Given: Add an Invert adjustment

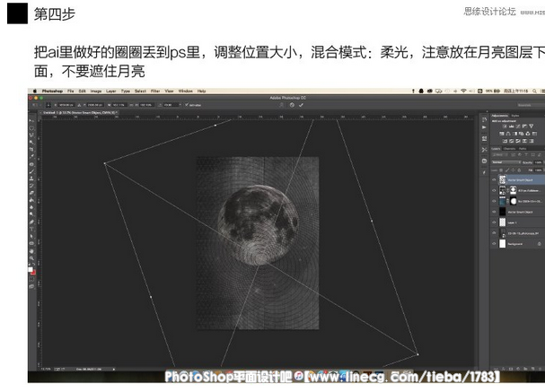Looking at the screenshot, I should (x=505, y=141).
